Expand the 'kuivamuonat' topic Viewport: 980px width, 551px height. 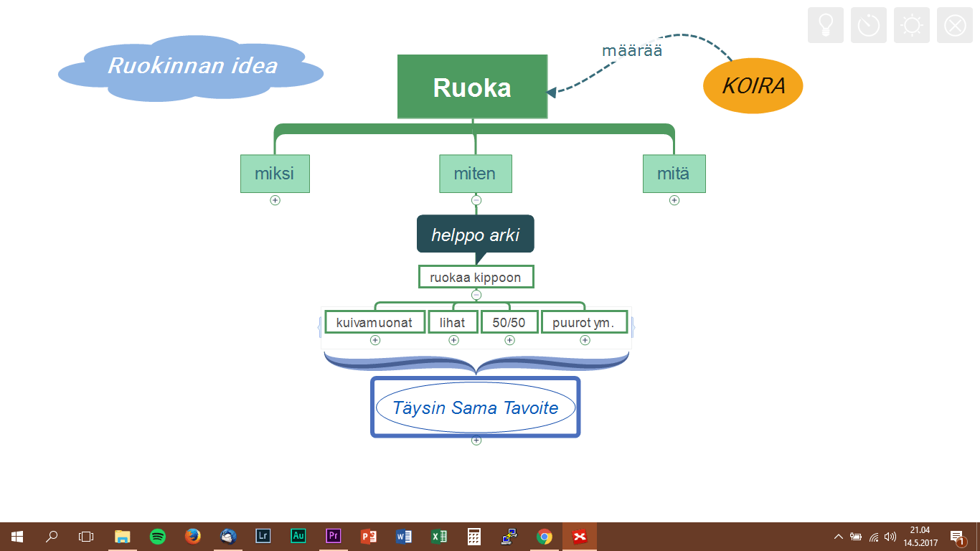pos(374,340)
